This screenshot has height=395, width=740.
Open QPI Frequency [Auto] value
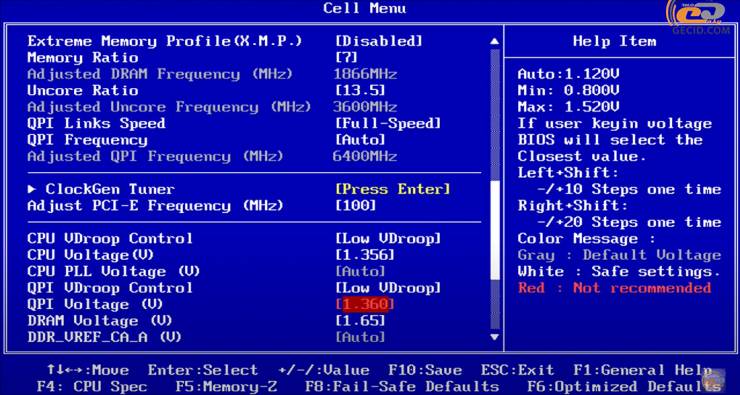pos(360,140)
